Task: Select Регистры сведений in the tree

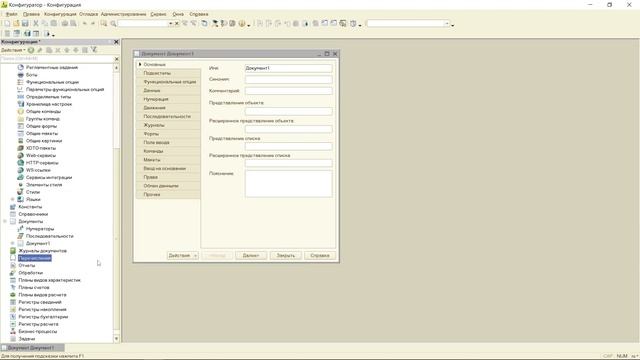Action: 40,302
